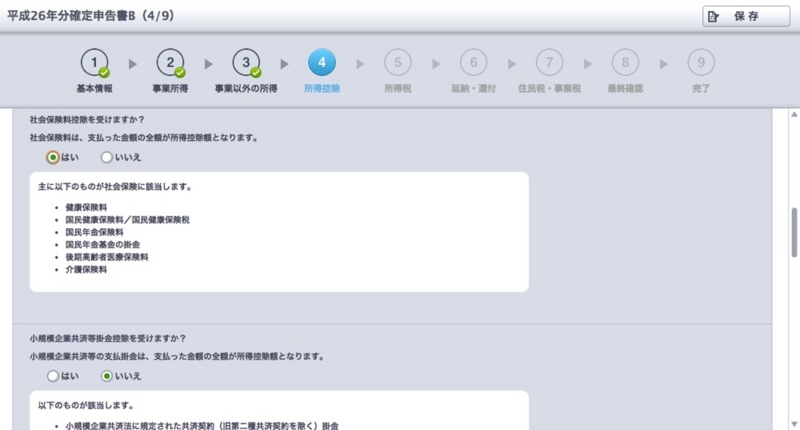Image resolution: width=800 pixels, height=430 pixels.
Task: Click the 保存 save button
Action: coord(746,16)
